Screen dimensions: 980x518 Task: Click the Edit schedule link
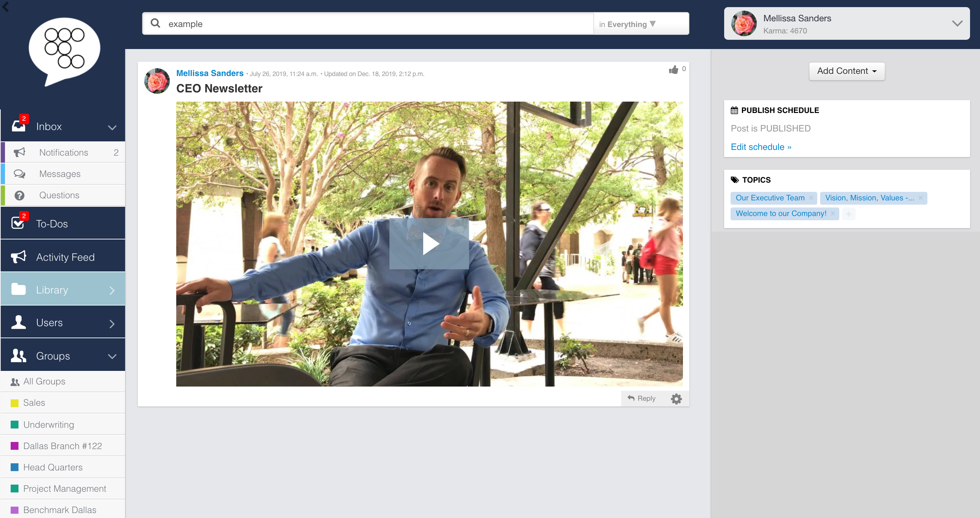tap(761, 147)
